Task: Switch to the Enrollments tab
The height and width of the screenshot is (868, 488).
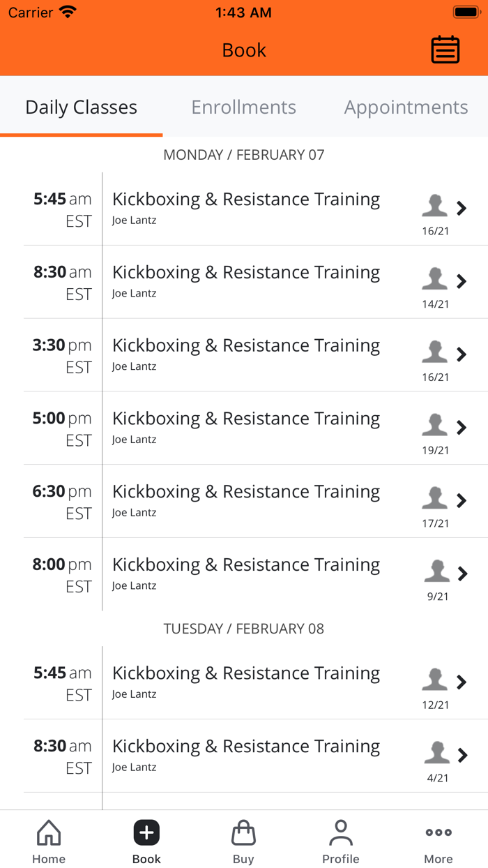Action: pyautogui.click(x=243, y=107)
